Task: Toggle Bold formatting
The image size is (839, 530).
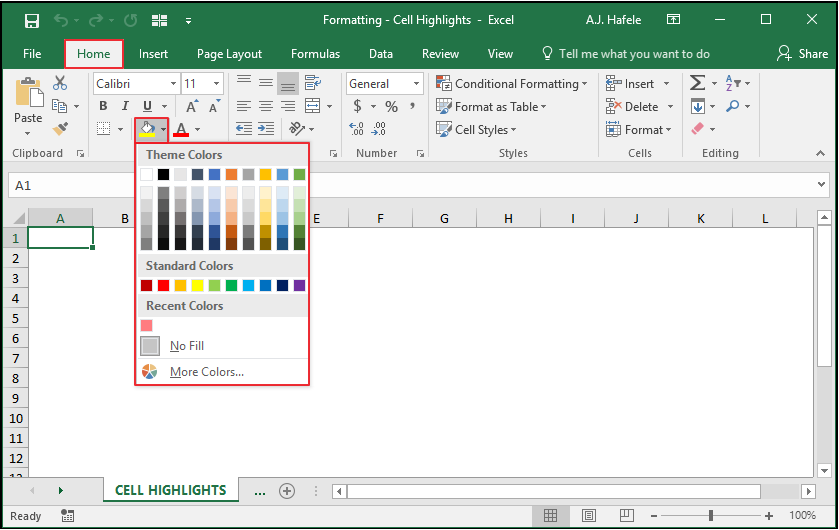Action: pos(103,106)
